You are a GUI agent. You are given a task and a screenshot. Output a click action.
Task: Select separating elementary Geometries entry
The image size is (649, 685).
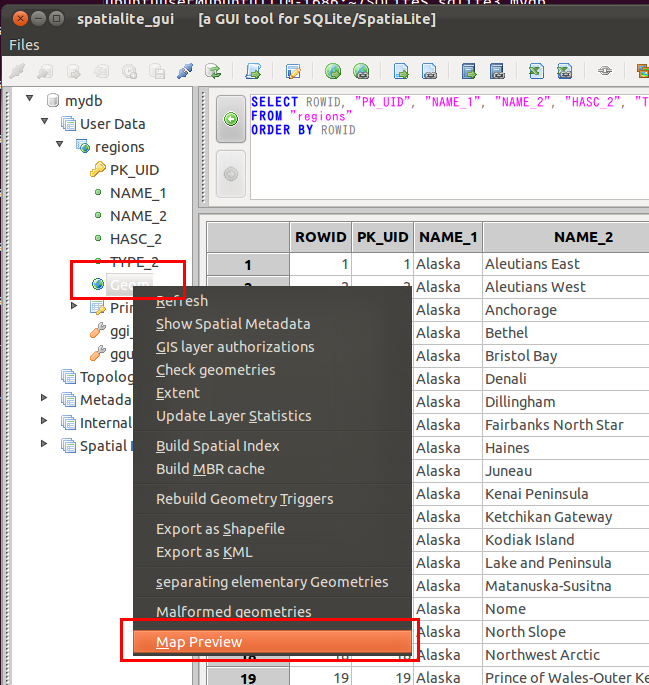[x=272, y=582]
